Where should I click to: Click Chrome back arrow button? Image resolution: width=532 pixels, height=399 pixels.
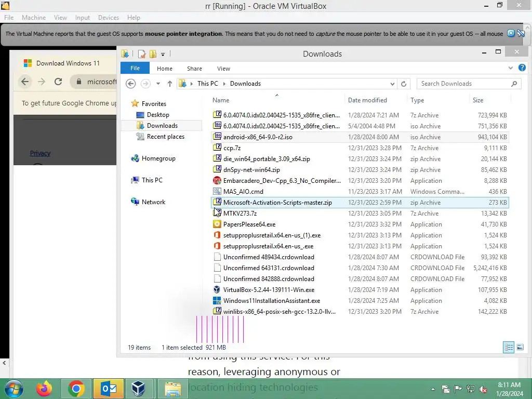tap(25, 82)
